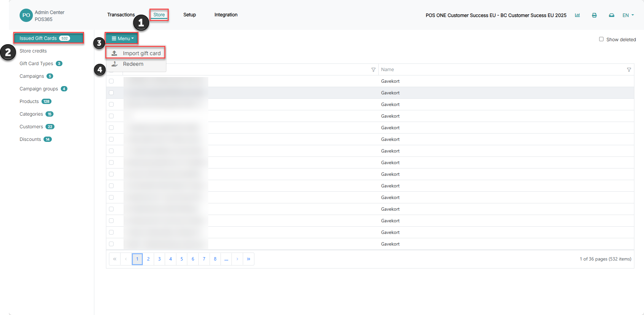The width and height of the screenshot is (644, 315).
Task: Click the redeem icon beside Redeem
Action: coord(115,64)
